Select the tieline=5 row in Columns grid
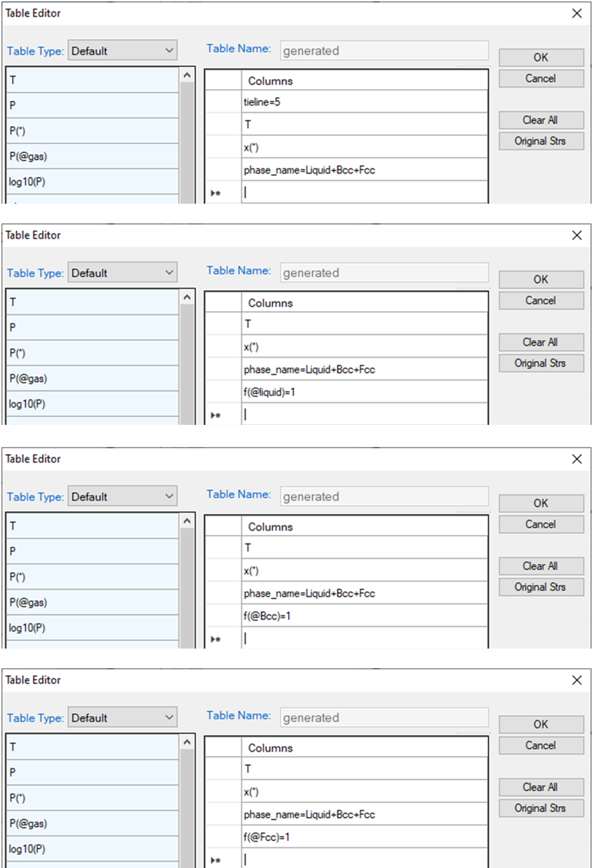593x868 pixels. pyautogui.click(x=364, y=102)
